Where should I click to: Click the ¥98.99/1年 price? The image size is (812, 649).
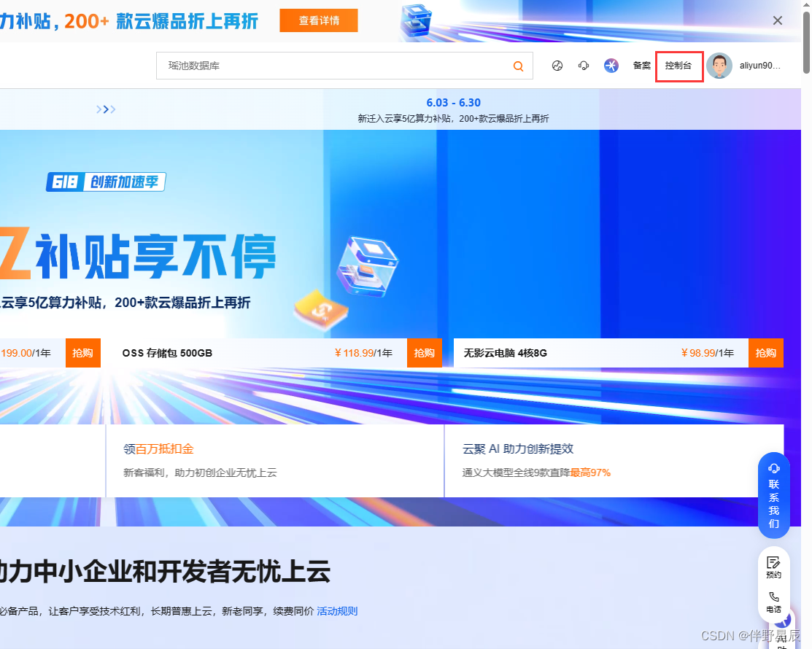click(x=708, y=353)
